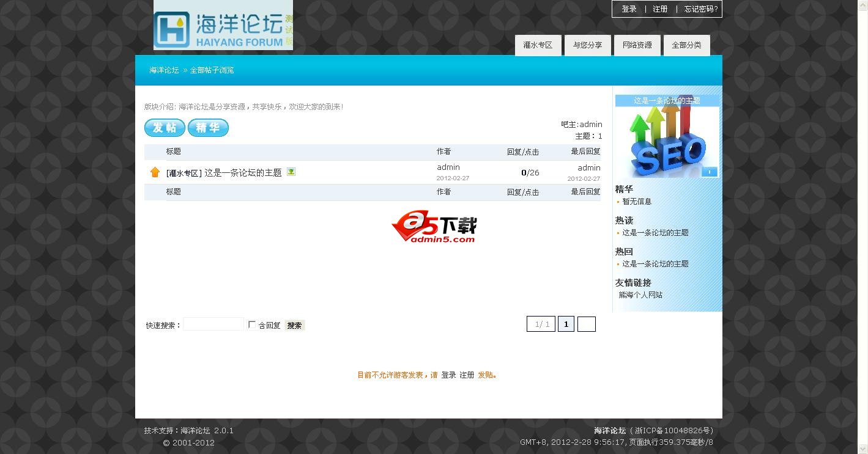The height and width of the screenshot is (454, 868).
Task: Go to 海洋论坛 in the breadcrumb
Action: (164, 70)
